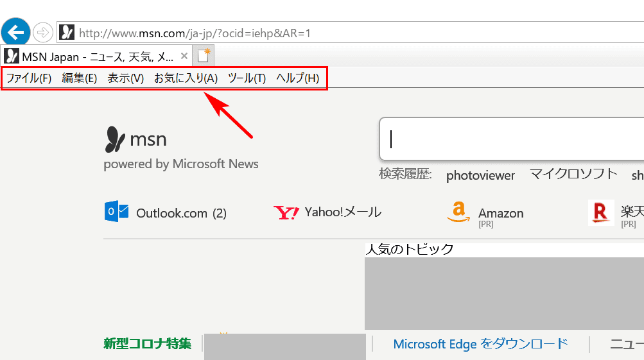Click the 人気のトピック heading
This screenshot has width=644, height=360.
[410, 249]
